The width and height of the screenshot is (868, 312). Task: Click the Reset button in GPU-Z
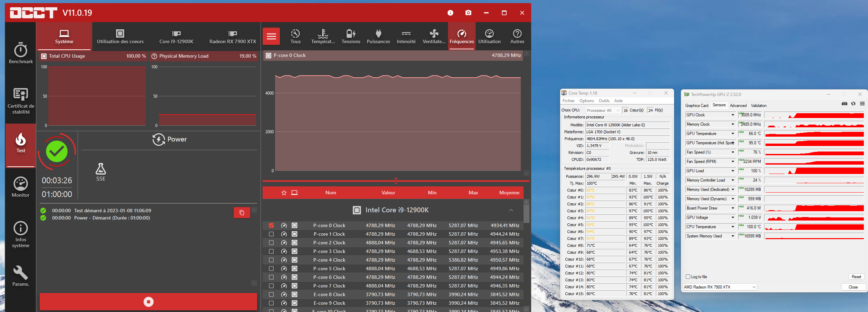[856, 277]
